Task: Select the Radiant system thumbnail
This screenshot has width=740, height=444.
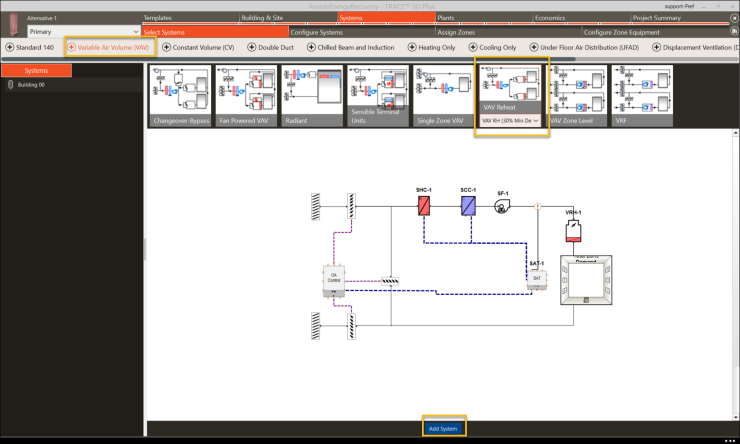Action: (312, 96)
